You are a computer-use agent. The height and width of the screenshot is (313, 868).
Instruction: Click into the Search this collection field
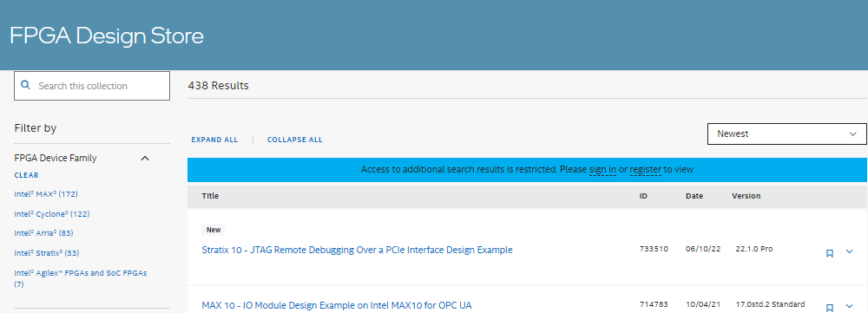coord(92,86)
